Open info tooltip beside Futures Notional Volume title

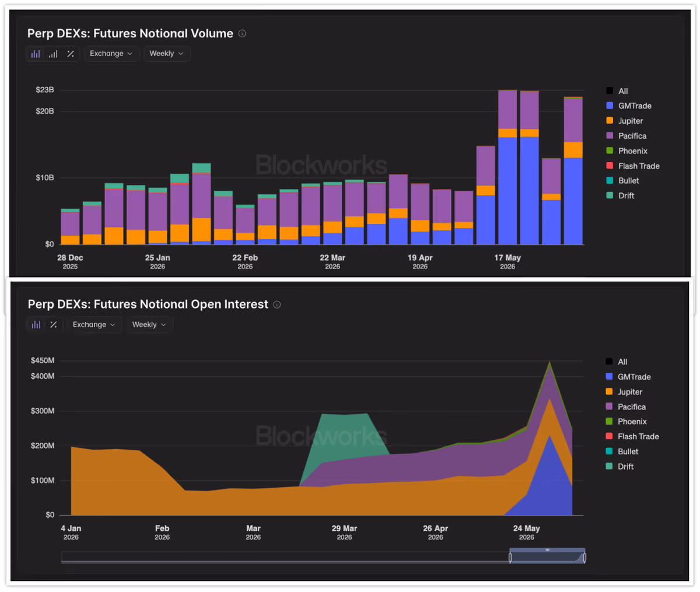[242, 34]
